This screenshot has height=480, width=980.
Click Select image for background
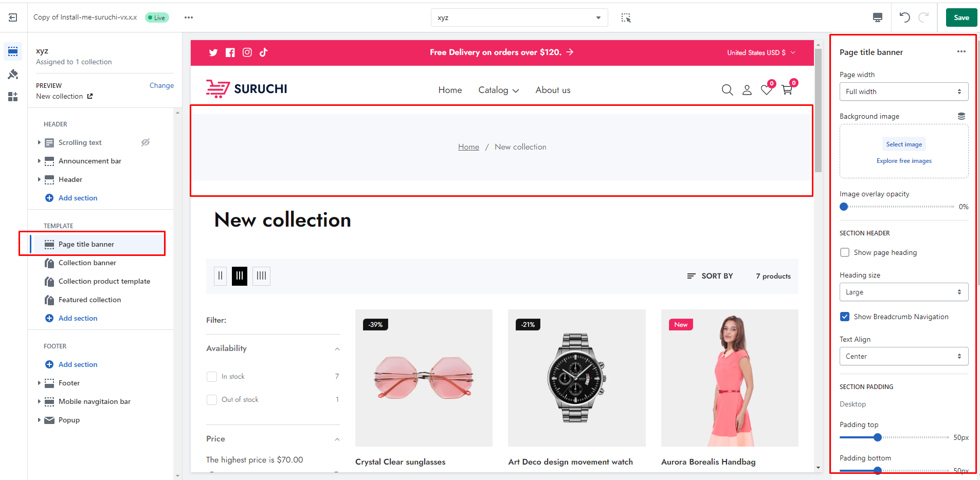[x=904, y=144]
